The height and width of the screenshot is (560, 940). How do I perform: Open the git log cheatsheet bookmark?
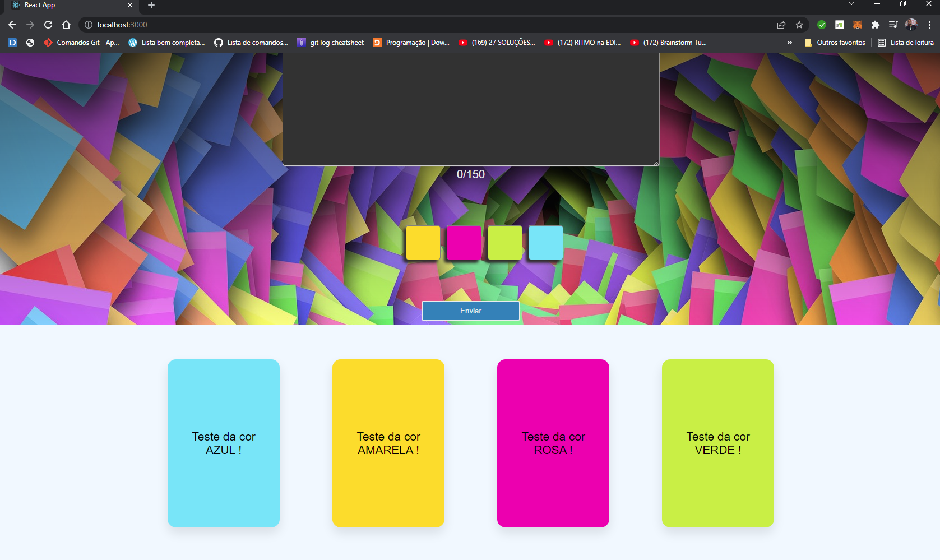(330, 42)
